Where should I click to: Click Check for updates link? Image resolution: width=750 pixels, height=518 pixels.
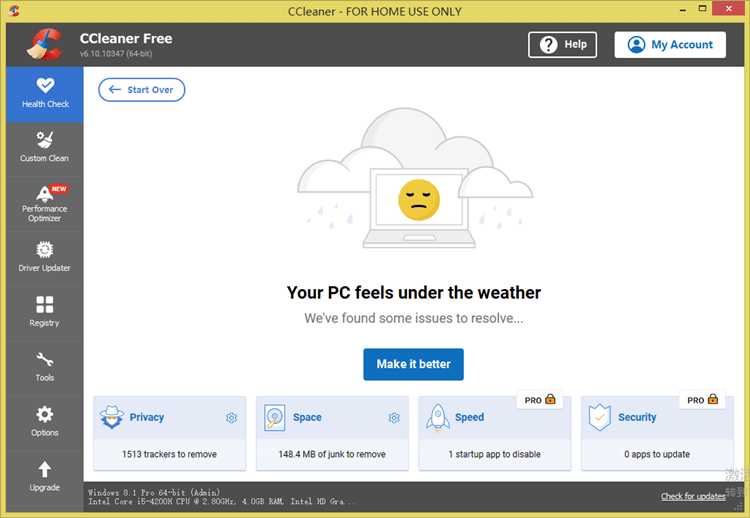693,496
